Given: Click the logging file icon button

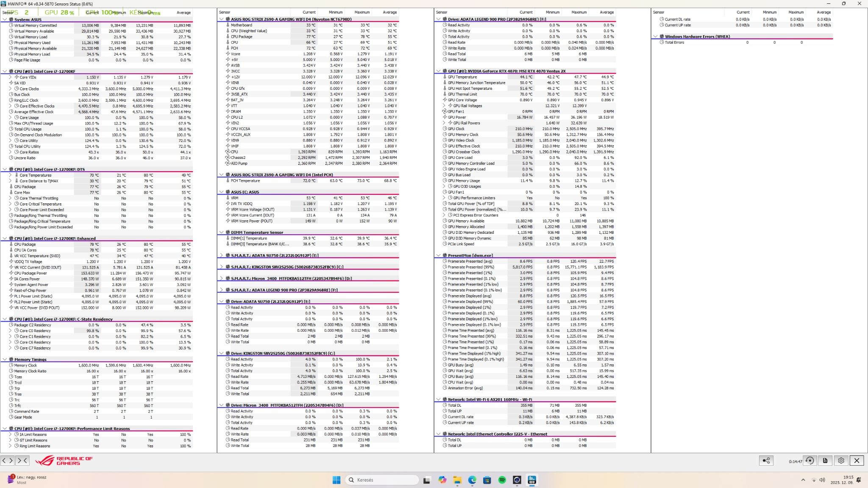Looking at the screenshot, I should click(x=825, y=460).
